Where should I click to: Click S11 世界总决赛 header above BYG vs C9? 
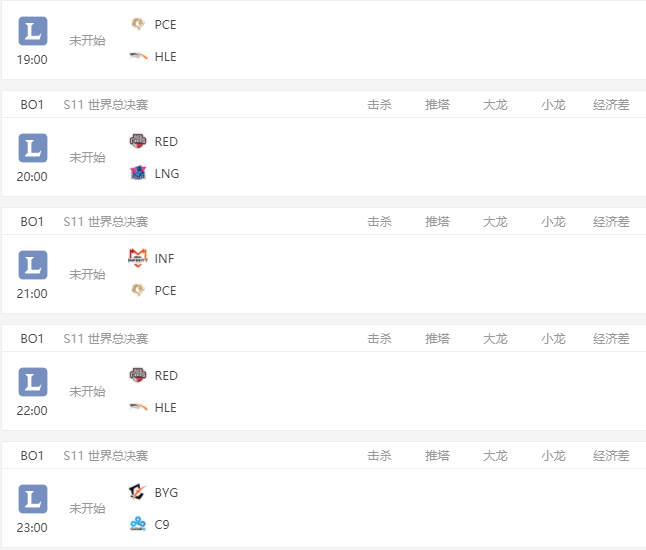pyautogui.click(x=105, y=456)
